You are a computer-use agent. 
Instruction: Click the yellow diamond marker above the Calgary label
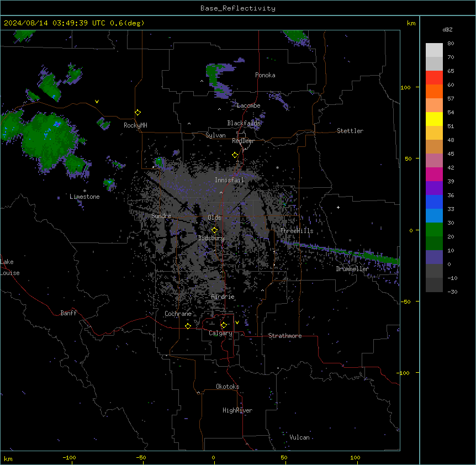click(x=224, y=325)
